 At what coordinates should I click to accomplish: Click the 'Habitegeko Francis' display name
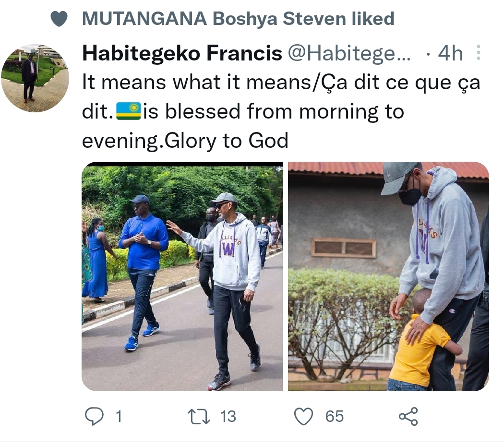tap(182, 54)
